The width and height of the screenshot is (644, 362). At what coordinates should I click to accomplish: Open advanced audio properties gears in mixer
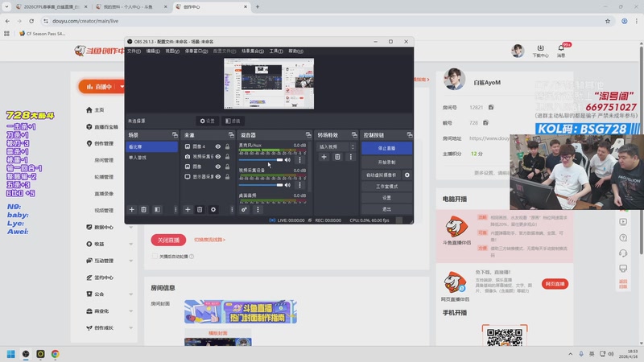(x=244, y=209)
